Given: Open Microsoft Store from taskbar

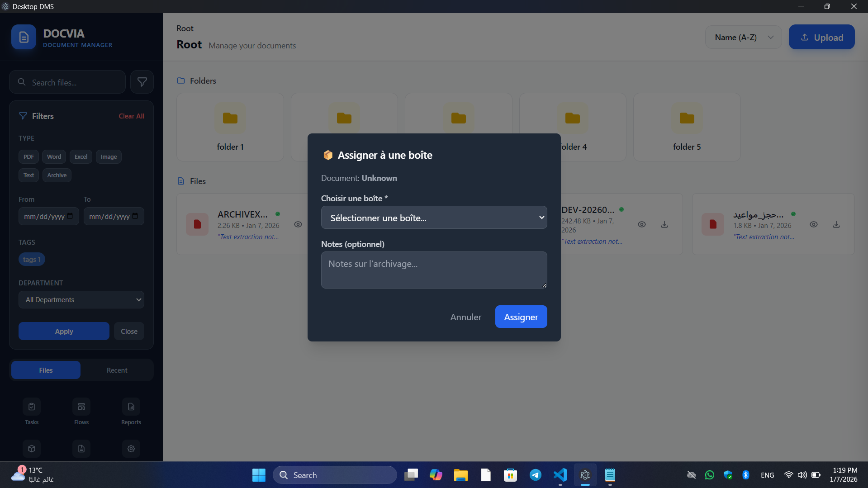Looking at the screenshot, I should (x=510, y=475).
